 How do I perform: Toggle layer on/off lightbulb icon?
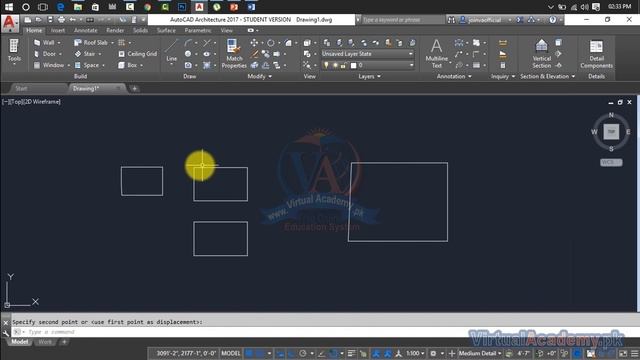coord(326,65)
